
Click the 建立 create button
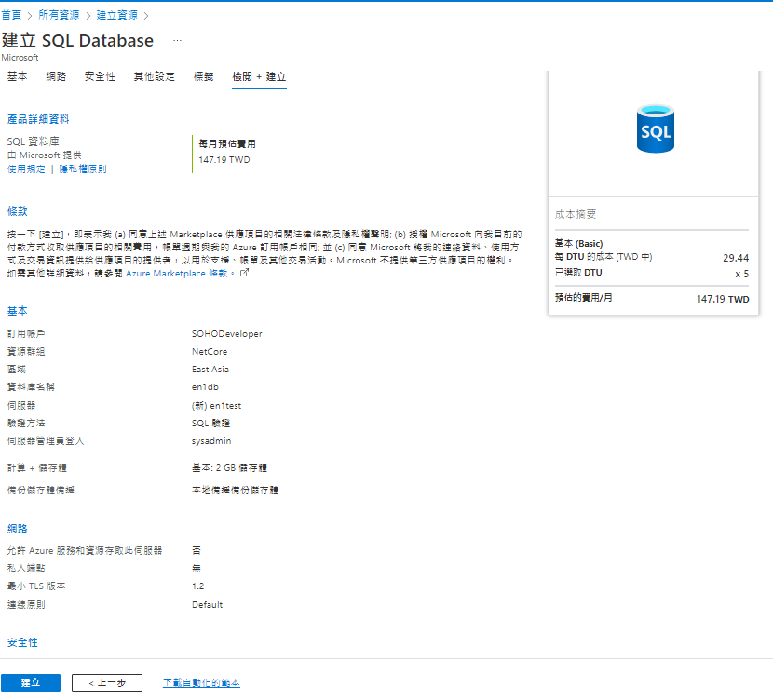point(31,682)
